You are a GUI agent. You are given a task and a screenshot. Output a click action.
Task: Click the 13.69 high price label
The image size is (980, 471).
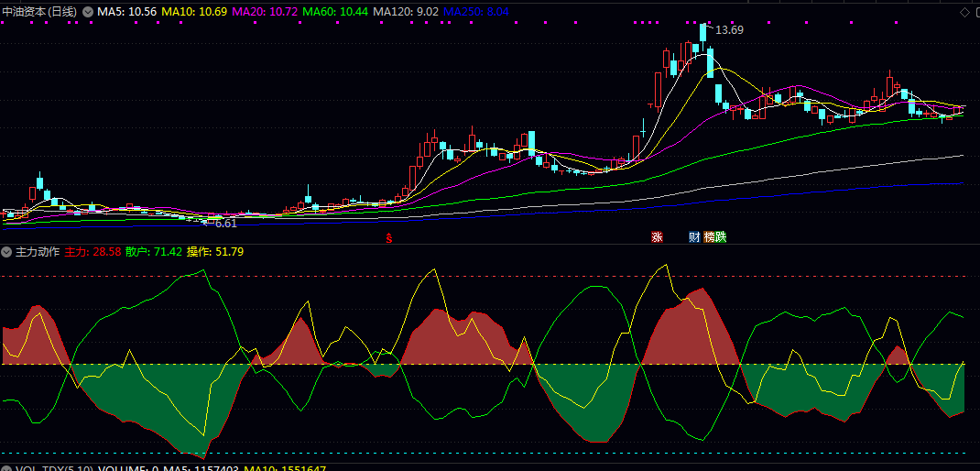pyautogui.click(x=729, y=30)
